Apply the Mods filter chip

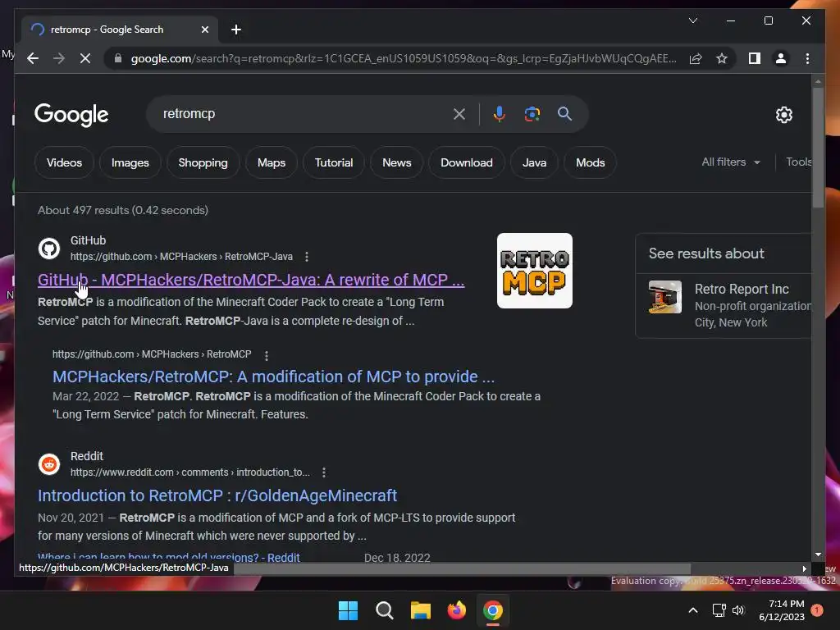coord(591,162)
